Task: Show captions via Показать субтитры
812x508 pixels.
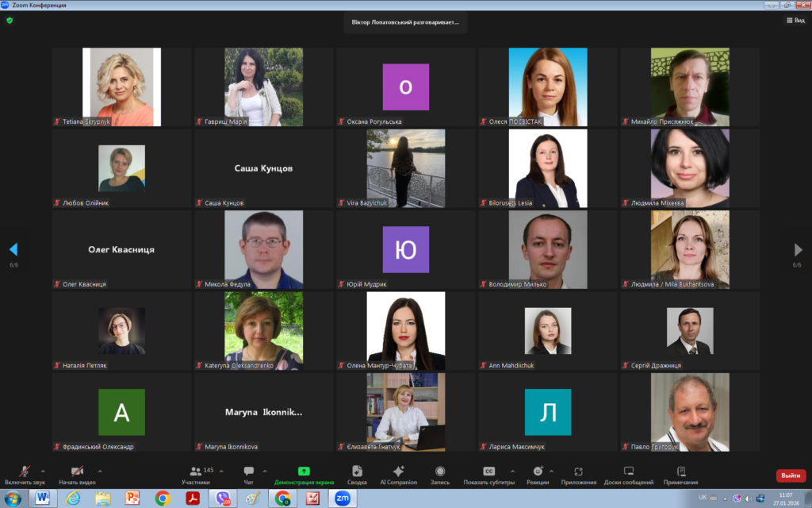Action: tap(489, 471)
